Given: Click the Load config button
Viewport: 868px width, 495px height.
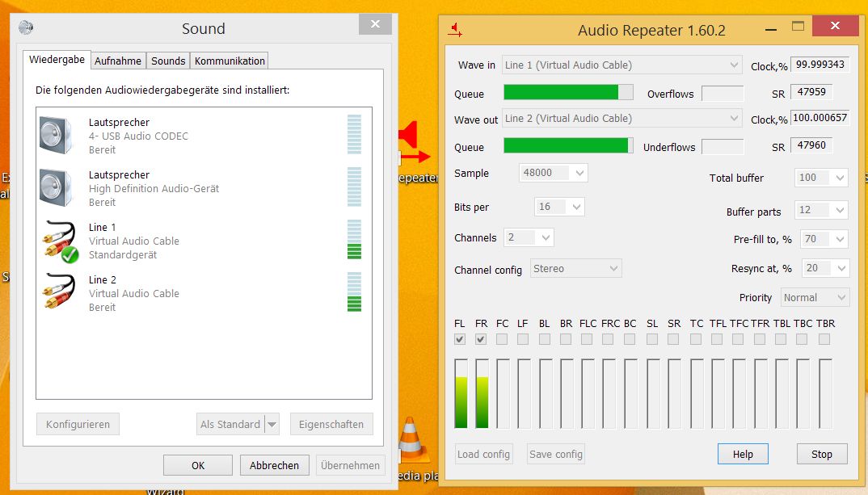Looking at the screenshot, I should [x=484, y=454].
